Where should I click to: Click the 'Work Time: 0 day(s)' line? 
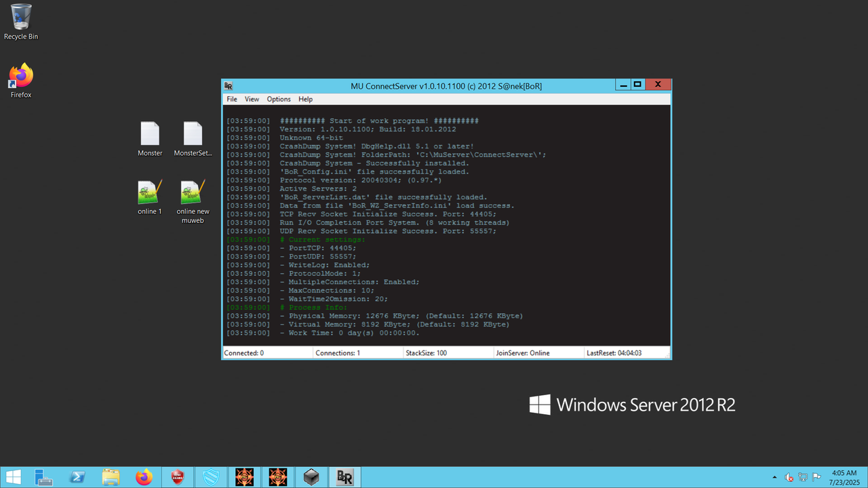pyautogui.click(x=323, y=333)
